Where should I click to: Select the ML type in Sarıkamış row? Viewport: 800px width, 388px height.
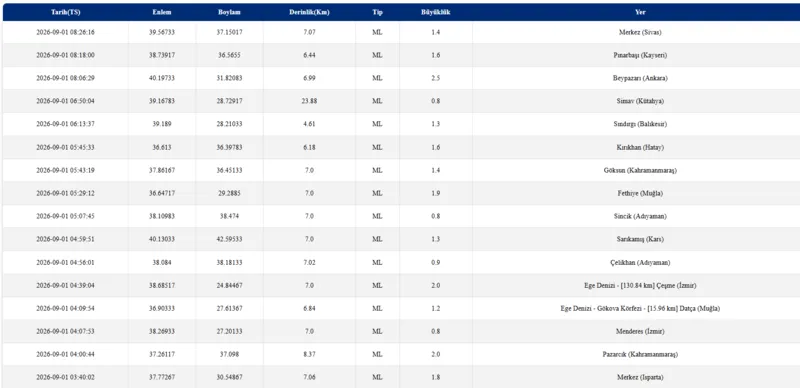(377, 239)
